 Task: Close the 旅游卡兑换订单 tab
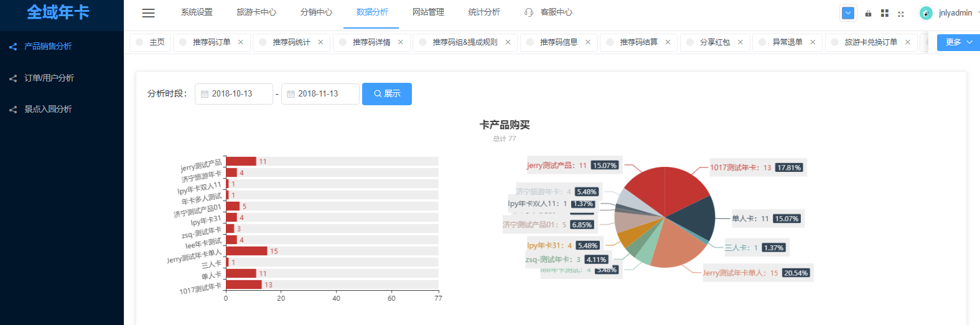point(908,42)
